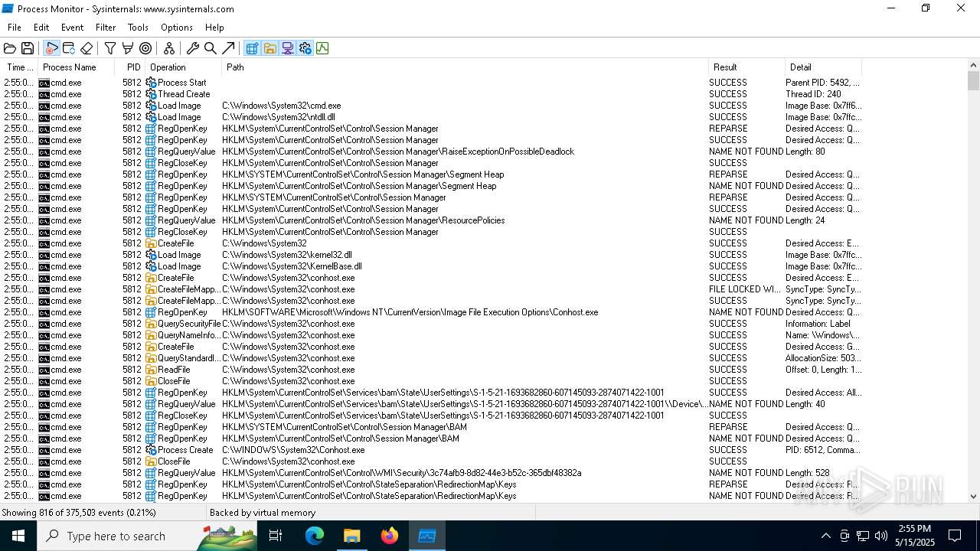The width and height of the screenshot is (980, 551).
Task: Click the wrench toolbar icon
Action: (x=193, y=48)
